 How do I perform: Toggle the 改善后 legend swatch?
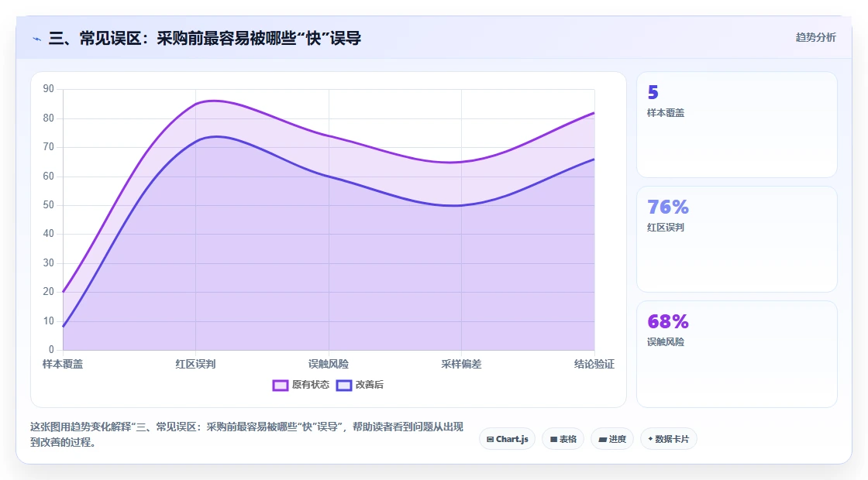point(344,385)
